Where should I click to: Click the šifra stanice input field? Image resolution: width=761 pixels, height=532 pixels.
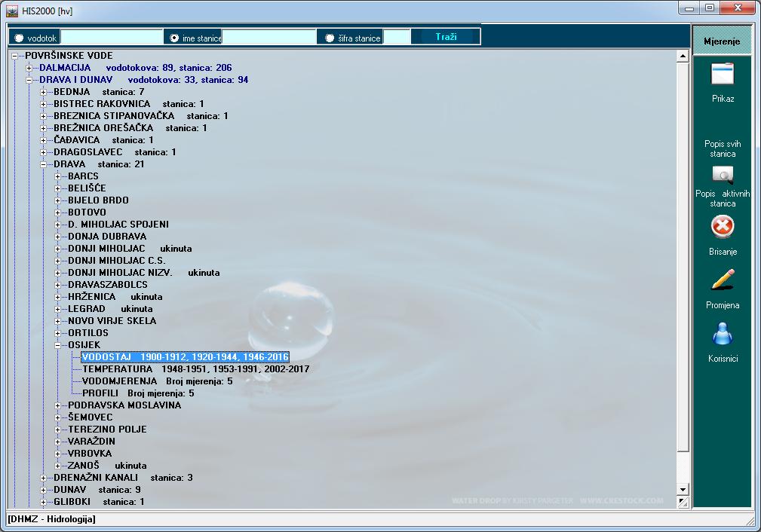click(397, 38)
